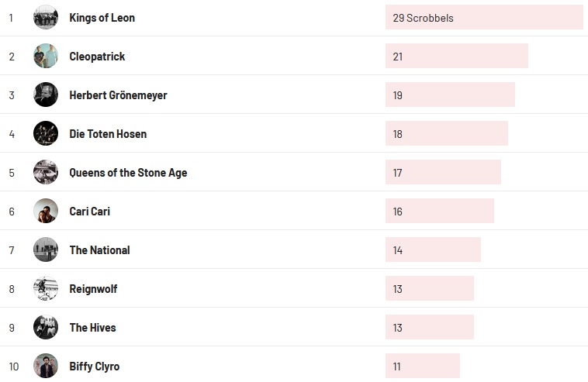
Task: Click the Biffy Clyro avatar
Action: tap(46, 366)
